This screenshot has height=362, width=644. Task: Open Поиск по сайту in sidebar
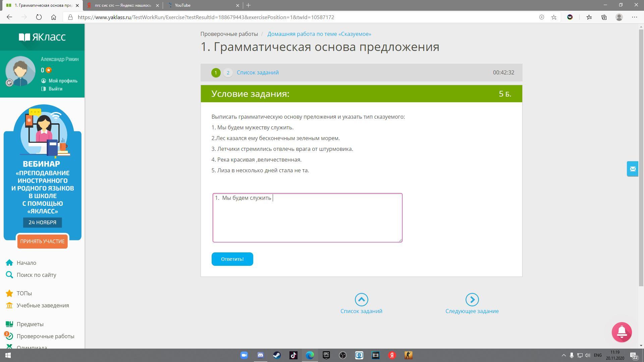(x=36, y=275)
